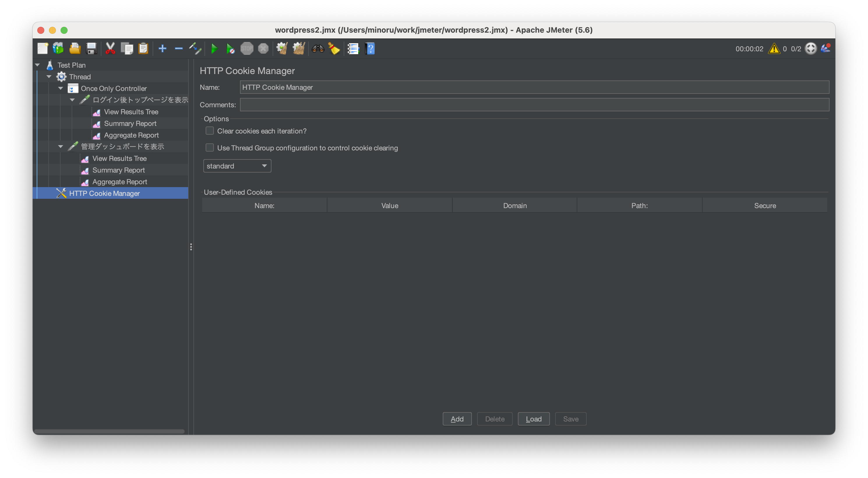The height and width of the screenshot is (478, 868).
Task: Select the first View Results Tree item
Action: (131, 112)
